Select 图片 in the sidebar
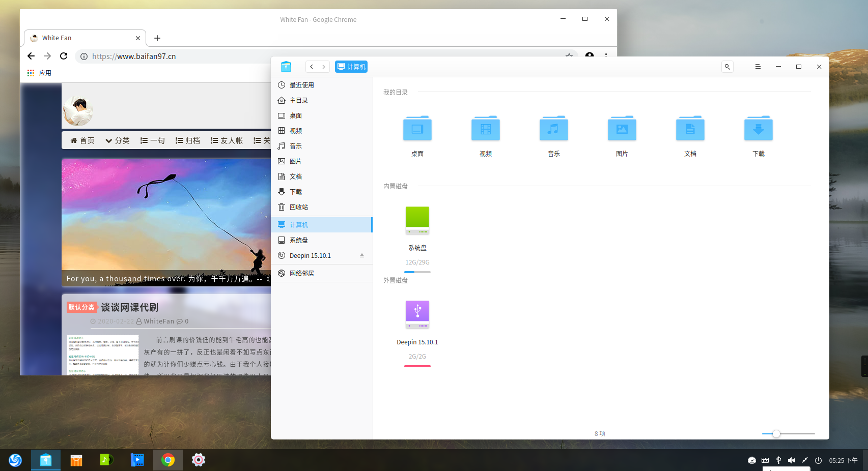 pos(322,161)
